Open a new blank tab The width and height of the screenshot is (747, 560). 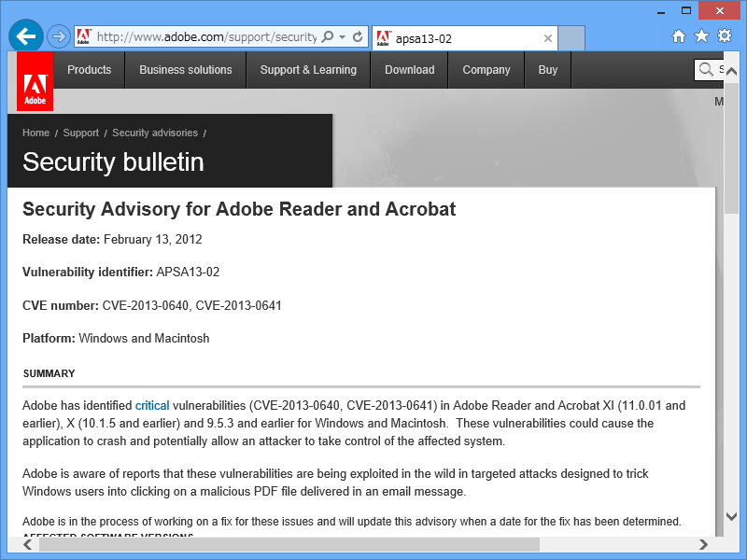point(571,38)
